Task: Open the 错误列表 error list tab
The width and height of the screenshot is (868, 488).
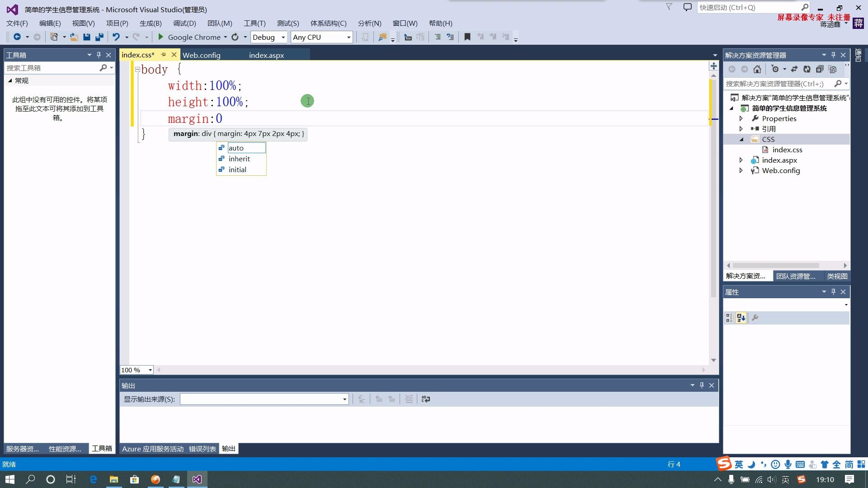Action: pos(202,449)
